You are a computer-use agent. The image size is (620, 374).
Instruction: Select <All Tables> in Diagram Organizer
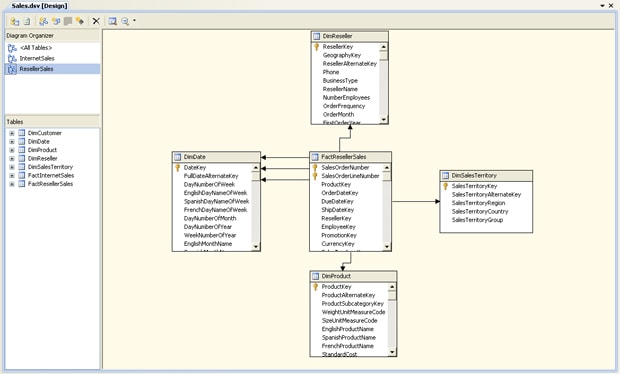(x=36, y=48)
